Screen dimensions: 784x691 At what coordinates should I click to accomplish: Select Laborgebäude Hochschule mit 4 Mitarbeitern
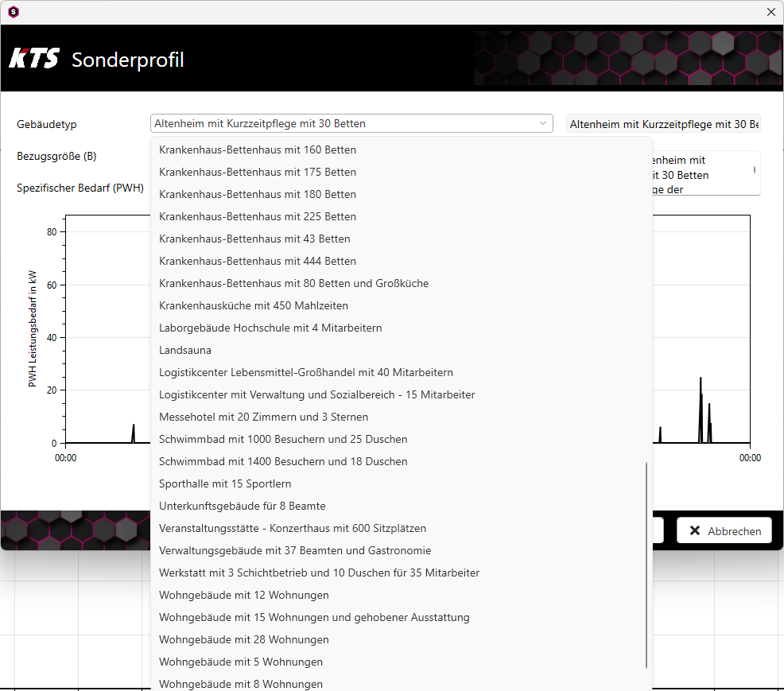402,328
